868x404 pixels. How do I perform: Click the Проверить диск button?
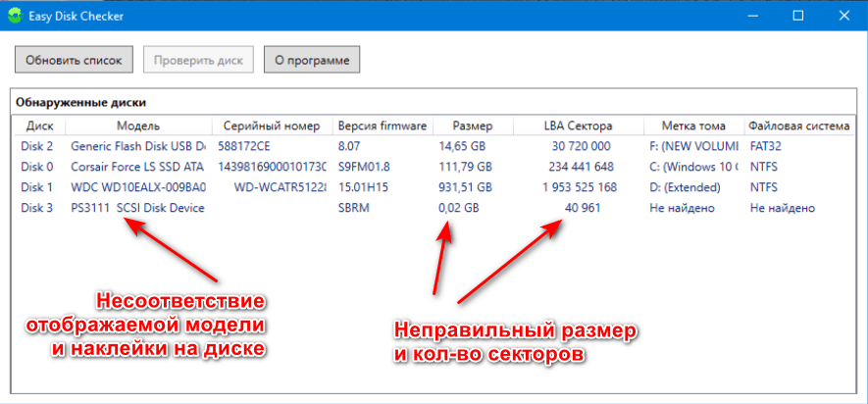[x=198, y=60]
